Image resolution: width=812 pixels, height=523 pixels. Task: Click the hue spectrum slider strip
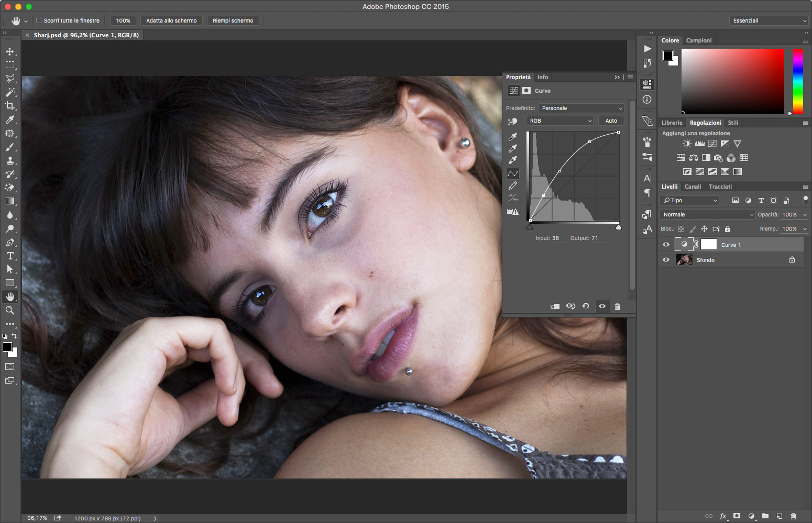pos(798,81)
